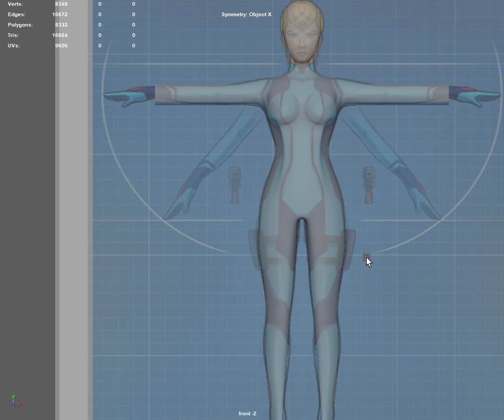Select the "Tris:" HUD label
The height and width of the screenshot is (420, 504).
[13, 35]
